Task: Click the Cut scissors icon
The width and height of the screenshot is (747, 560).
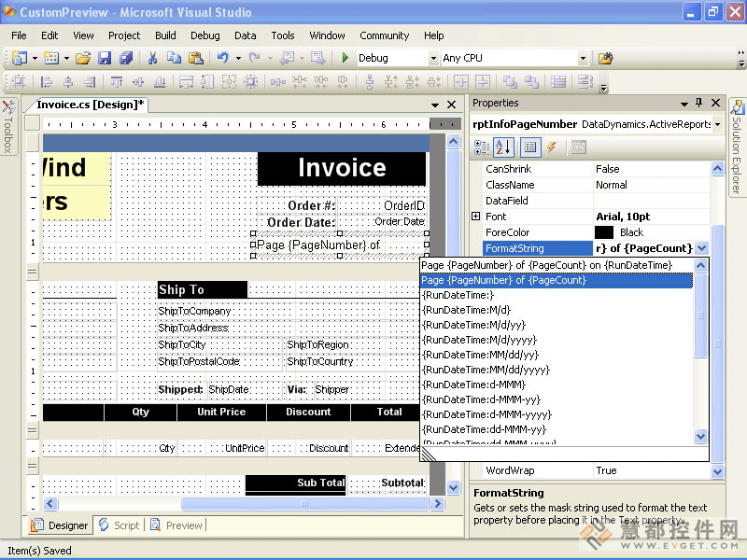Action: 153,58
